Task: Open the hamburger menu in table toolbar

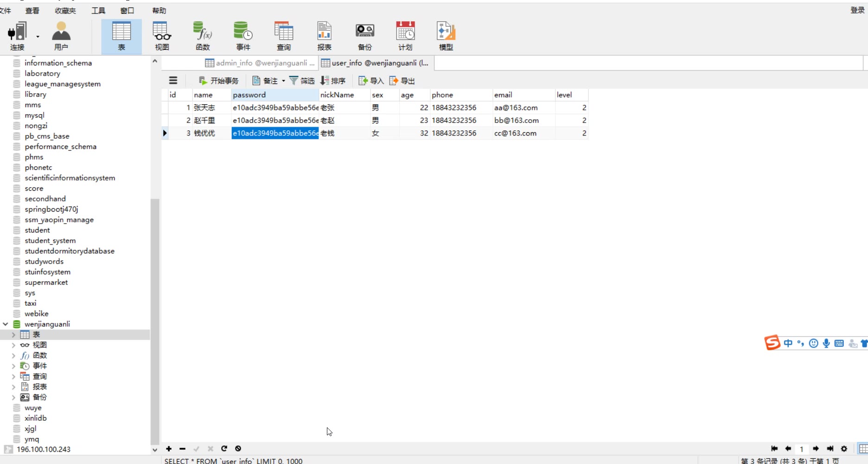Action: pos(173,80)
